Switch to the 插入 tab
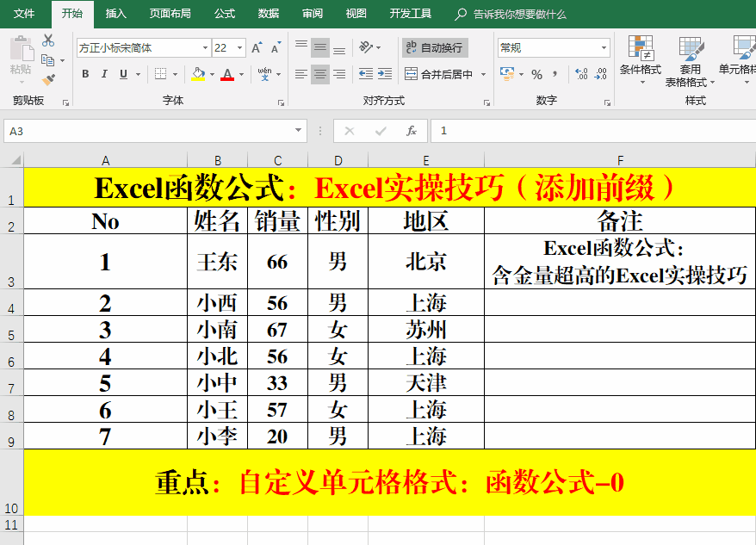756x545 pixels. pyautogui.click(x=115, y=14)
